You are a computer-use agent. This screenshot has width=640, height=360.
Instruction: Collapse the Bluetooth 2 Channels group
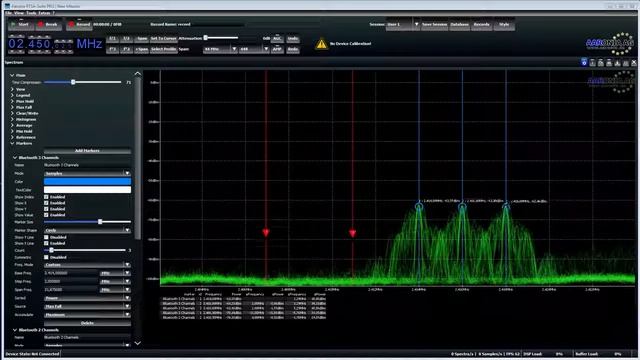(15, 330)
